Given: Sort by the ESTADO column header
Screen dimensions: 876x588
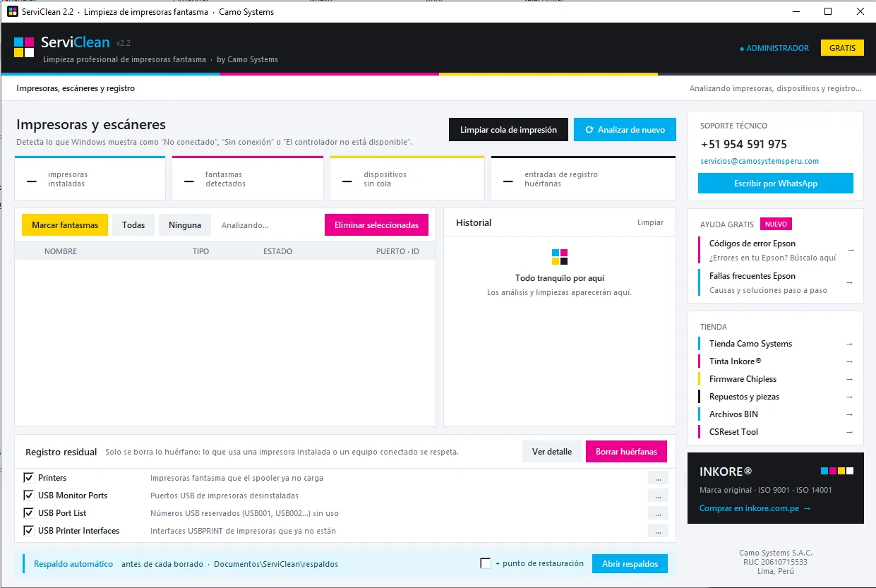Looking at the screenshot, I should pos(277,251).
